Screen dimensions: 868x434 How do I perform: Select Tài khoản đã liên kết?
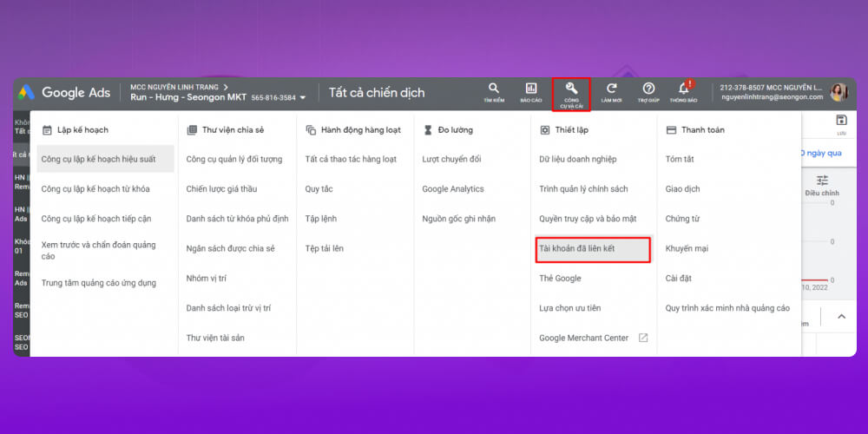pos(593,249)
